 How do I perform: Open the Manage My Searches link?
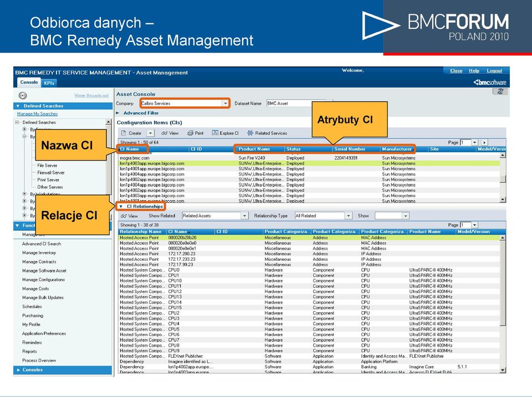(37, 114)
